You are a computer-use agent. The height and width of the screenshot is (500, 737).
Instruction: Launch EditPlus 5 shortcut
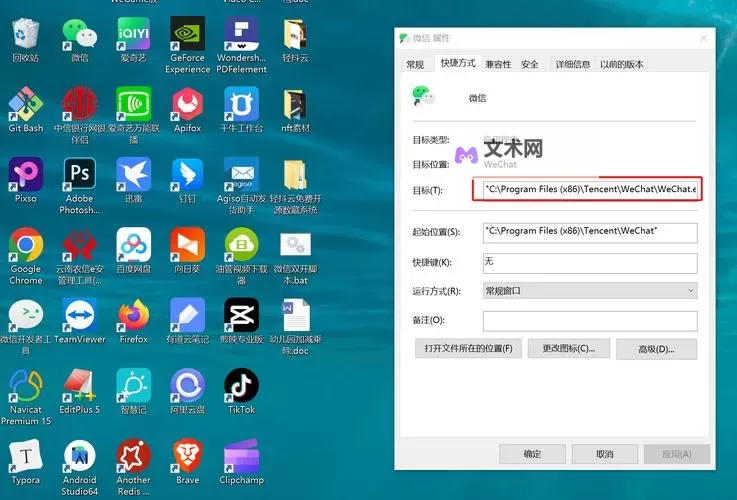(79, 386)
